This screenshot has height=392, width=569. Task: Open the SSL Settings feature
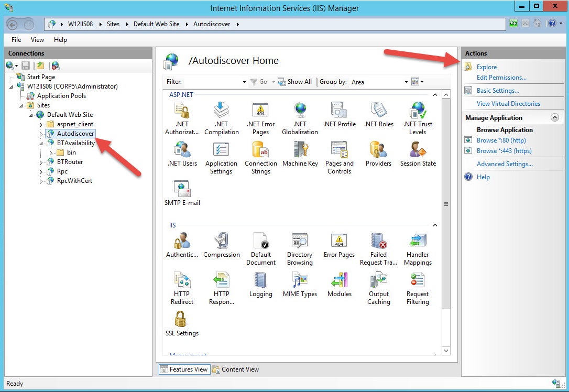coord(182,324)
